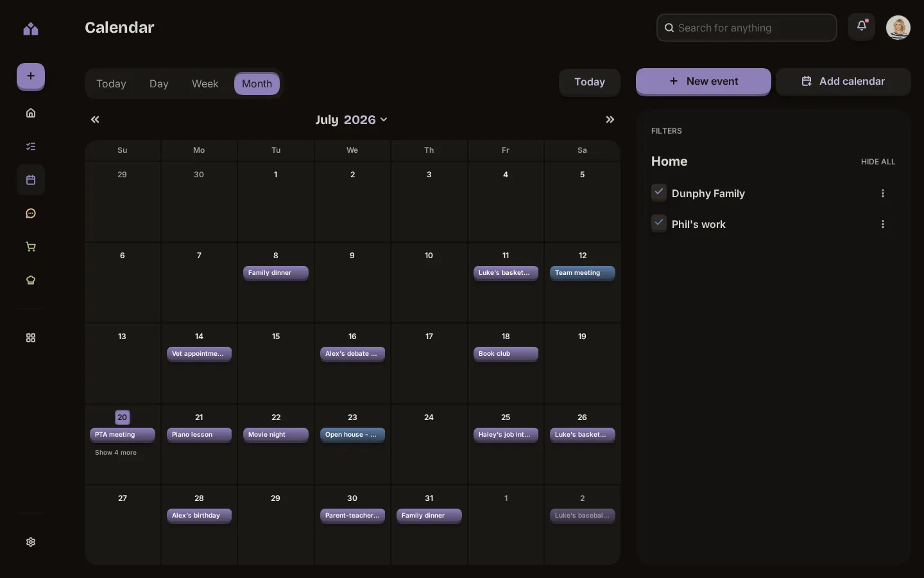Open notifications bell icon
The width and height of the screenshot is (924, 578).
[x=862, y=27]
